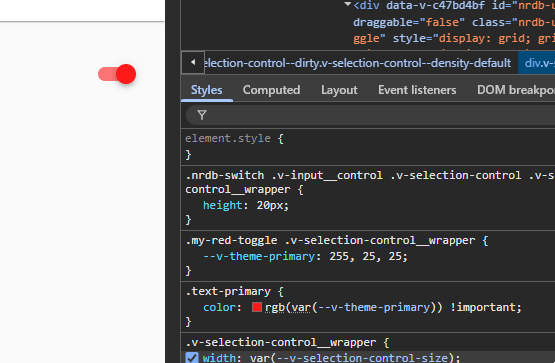Click the breadcrumb scroll-left arrow
555x363 pixels.
(x=193, y=63)
